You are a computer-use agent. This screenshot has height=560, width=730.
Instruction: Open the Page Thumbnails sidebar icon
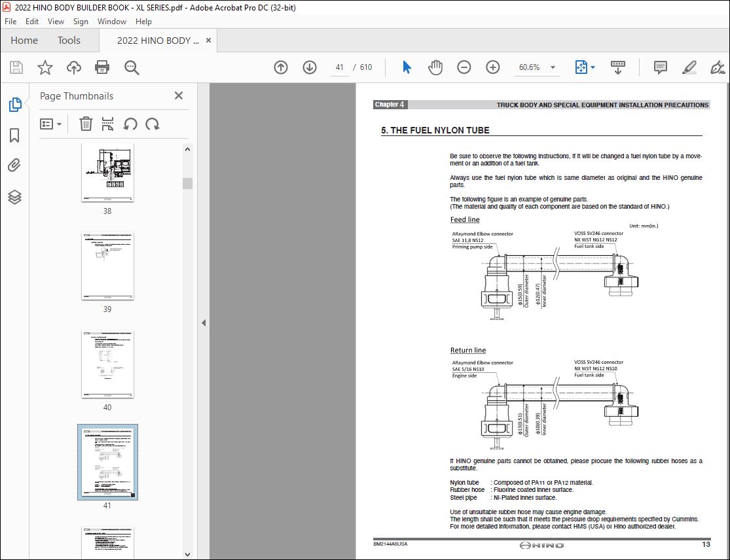tap(15, 105)
